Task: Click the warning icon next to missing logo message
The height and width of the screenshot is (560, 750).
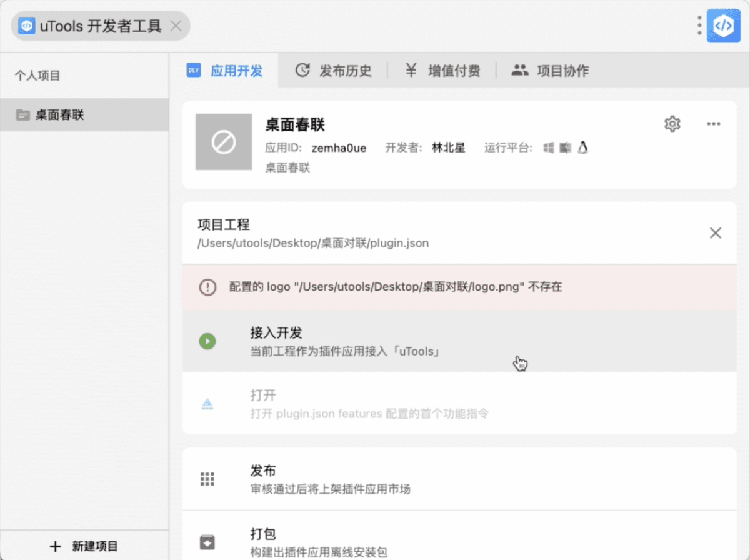Action: pyautogui.click(x=207, y=287)
